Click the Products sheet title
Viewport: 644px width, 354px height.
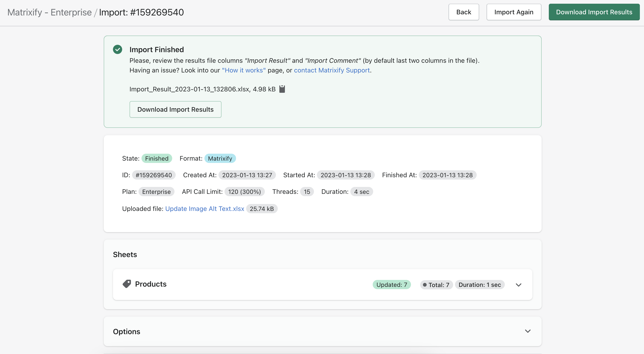coord(151,284)
